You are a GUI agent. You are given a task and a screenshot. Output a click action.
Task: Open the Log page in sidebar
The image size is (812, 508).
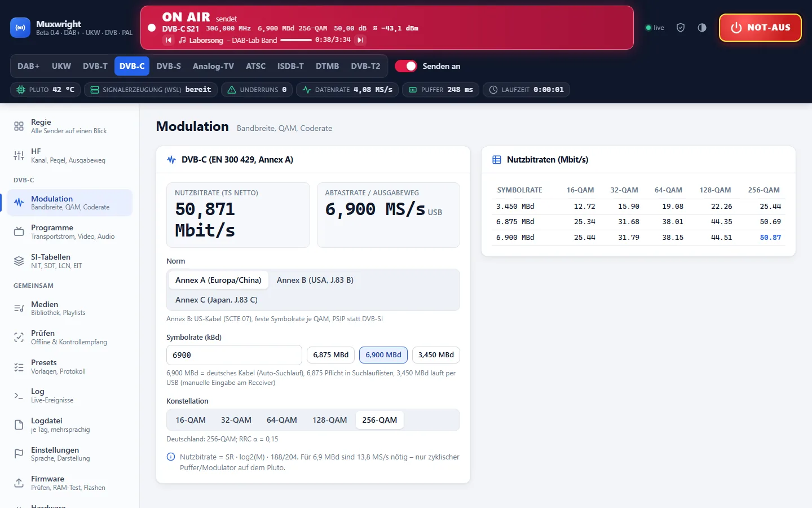point(70,395)
